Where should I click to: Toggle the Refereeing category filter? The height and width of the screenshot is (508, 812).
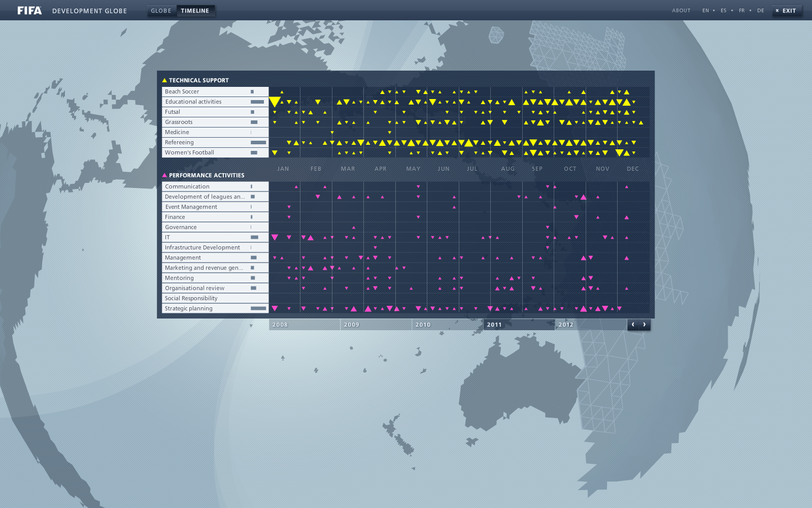[215, 142]
